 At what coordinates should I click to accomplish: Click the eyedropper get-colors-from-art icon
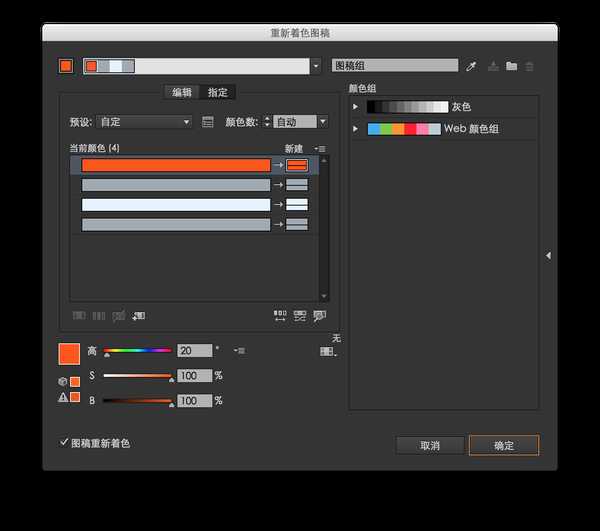[471, 66]
